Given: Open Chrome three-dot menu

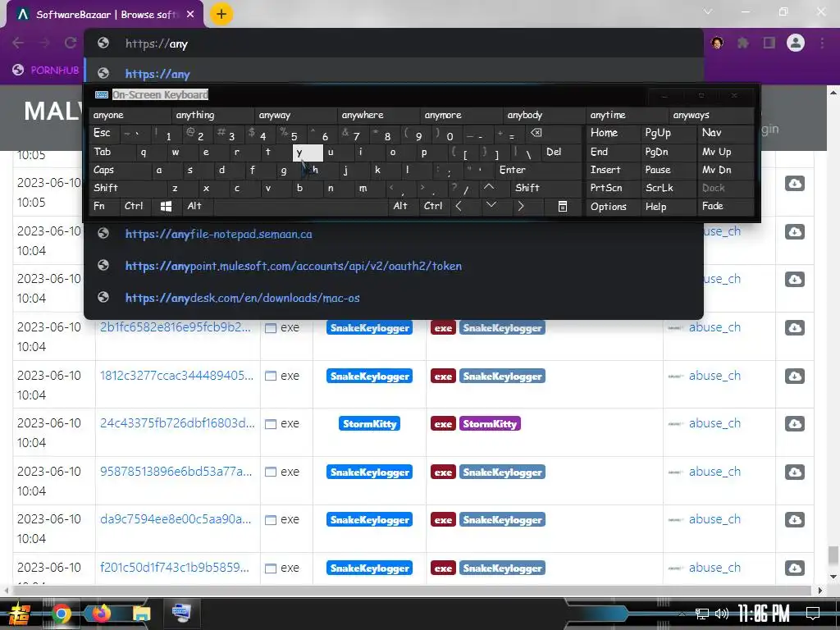Looking at the screenshot, I should (822, 43).
